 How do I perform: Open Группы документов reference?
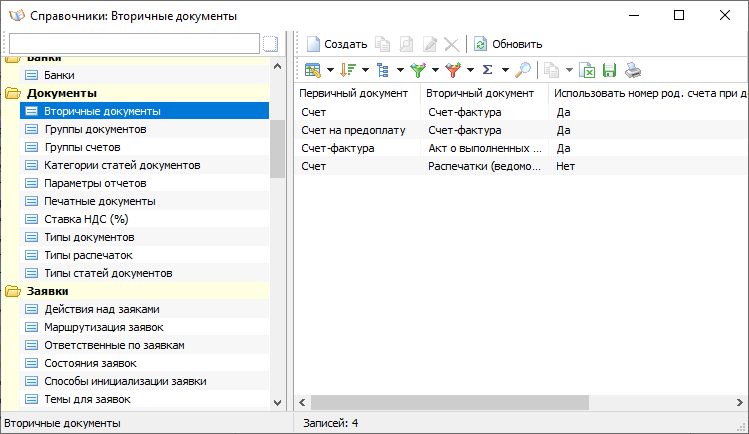(144, 129)
